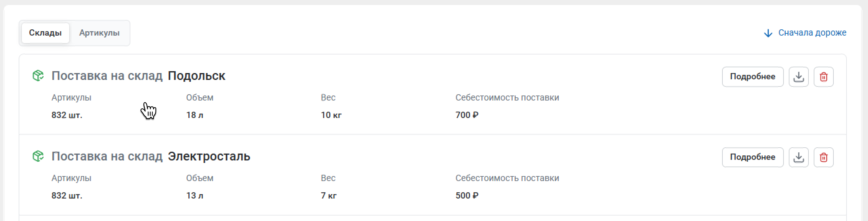Image resolution: width=868 pixels, height=221 pixels.
Task: Click the Поставка на склад Подольск heading
Action: pos(138,76)
